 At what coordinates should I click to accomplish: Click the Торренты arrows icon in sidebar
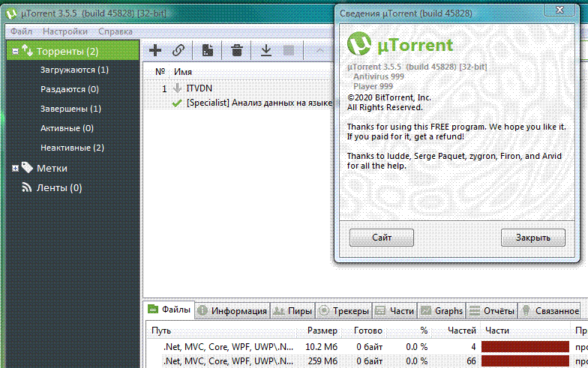coord(27,51)
